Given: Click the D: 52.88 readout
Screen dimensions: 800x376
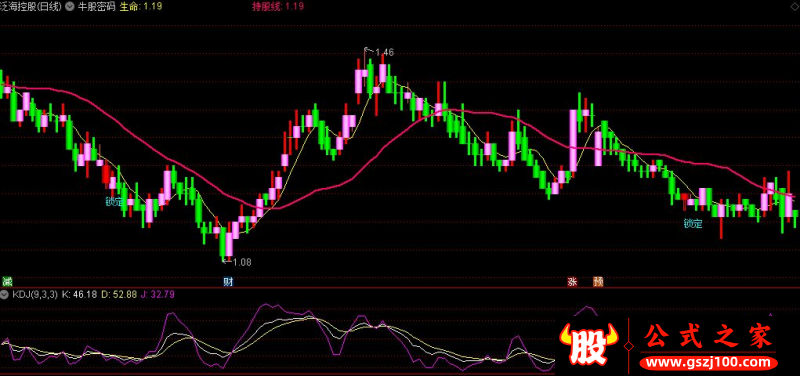Looking at the screenshot, I should pos(119,294).
